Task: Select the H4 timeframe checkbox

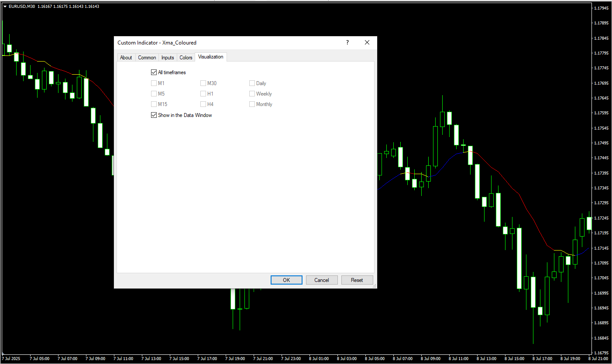Action: (x=203, y=104)
